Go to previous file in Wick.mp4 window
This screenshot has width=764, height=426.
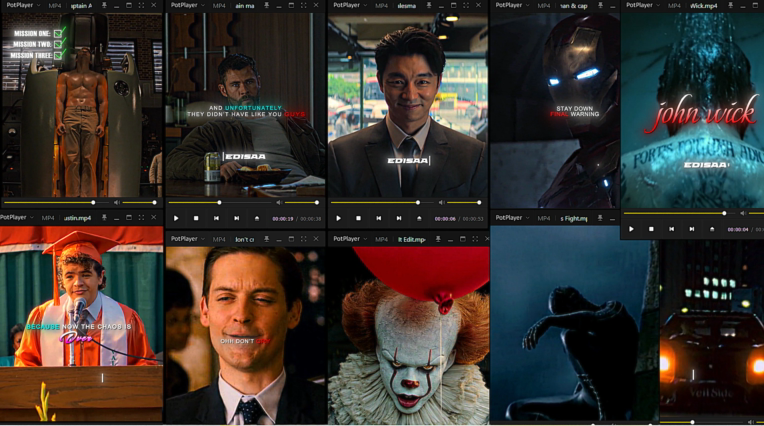(x=671, y=229)
